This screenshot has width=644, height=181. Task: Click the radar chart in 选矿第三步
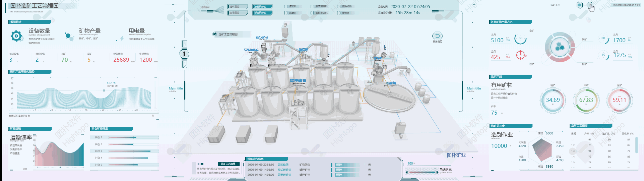pyautogui.click(x=541, y=150)
